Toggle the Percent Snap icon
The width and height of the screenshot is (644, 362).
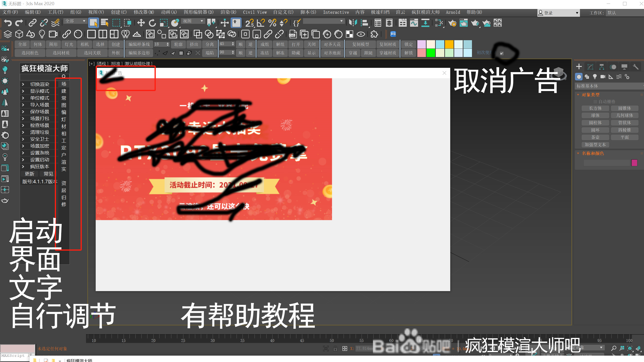[x=272, y=23]
